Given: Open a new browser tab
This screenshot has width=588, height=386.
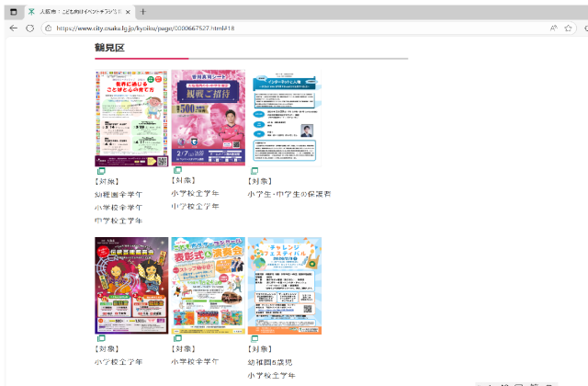Looking at the screenshot, I should pos(142,11).
